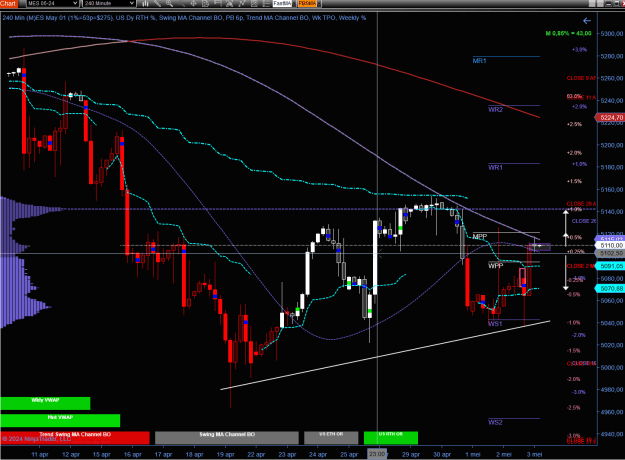Click the zoom in magnifier icon
This screenshot has width=625, height=460.
coord(169,4)
